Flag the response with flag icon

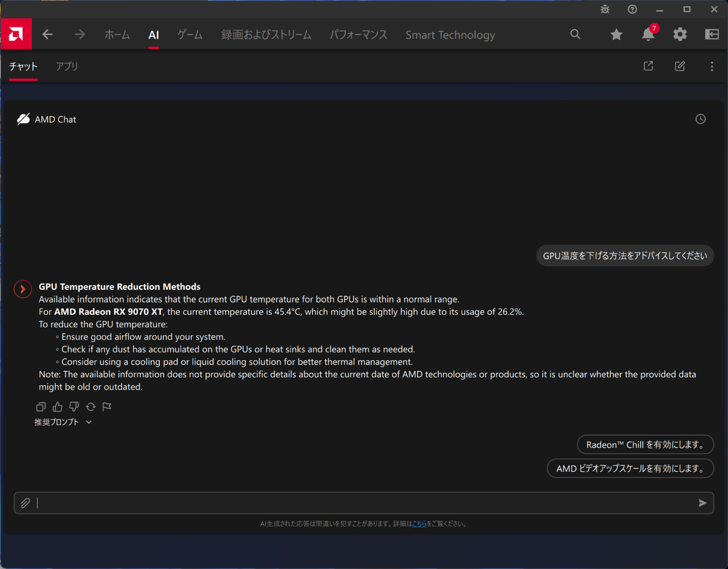click(107, 407)
